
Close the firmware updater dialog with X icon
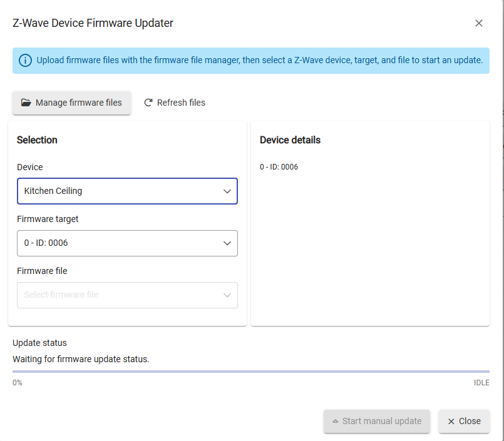pyautogui.click(x=478, y=23)
